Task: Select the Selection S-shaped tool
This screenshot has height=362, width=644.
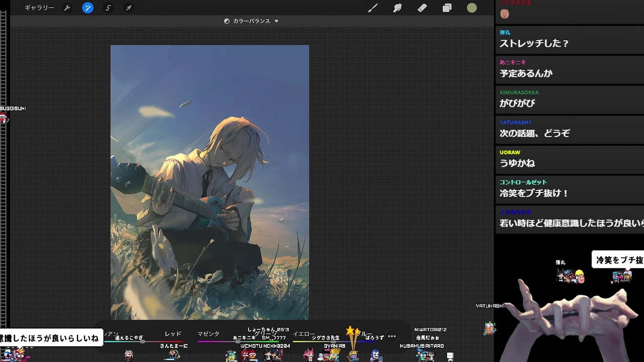Action: click(108, 8)
